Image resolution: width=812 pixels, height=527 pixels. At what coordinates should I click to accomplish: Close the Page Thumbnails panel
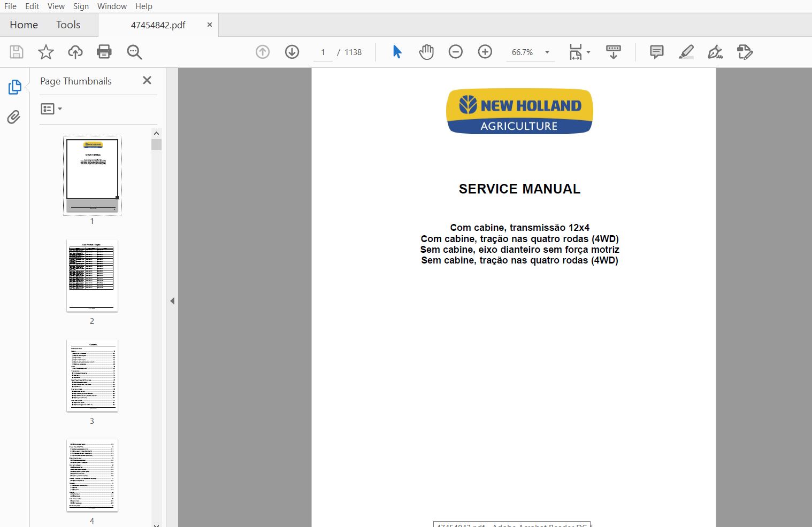(147, 80)
